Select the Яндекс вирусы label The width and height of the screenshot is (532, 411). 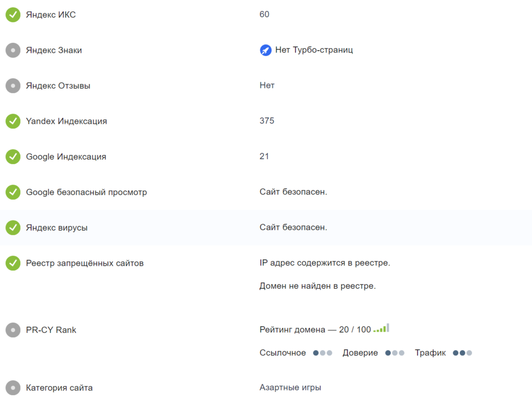click(x=57, y=228)
